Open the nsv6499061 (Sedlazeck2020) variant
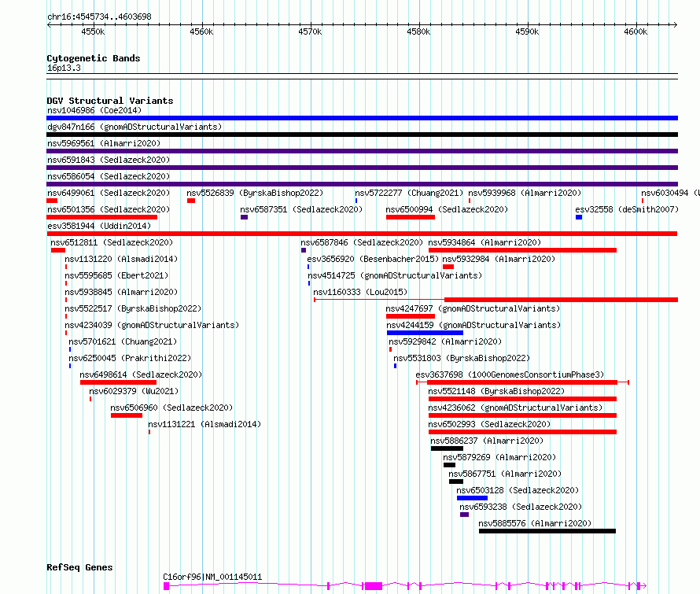The width and height of the screenshot is (700, 594). click(x=109, y=193)
